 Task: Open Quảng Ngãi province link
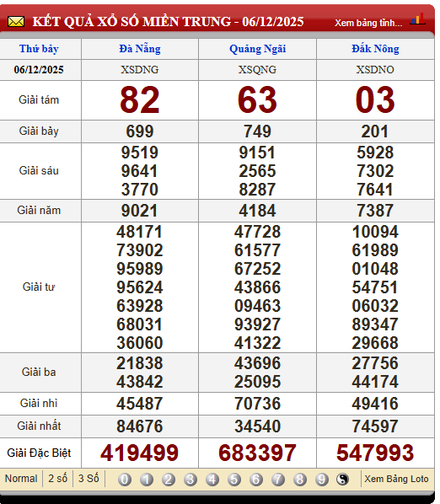coord(257,49)
